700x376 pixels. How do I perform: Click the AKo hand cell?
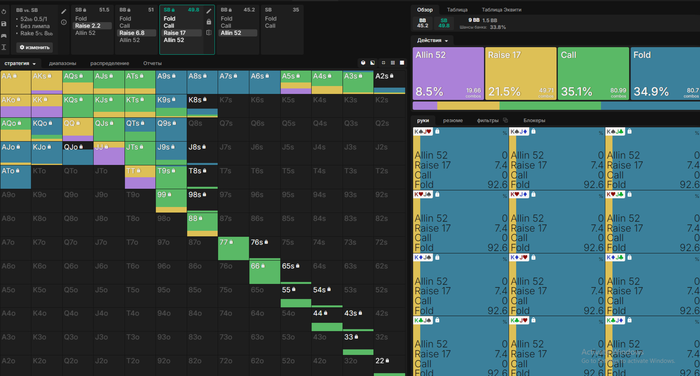[16, 106]
